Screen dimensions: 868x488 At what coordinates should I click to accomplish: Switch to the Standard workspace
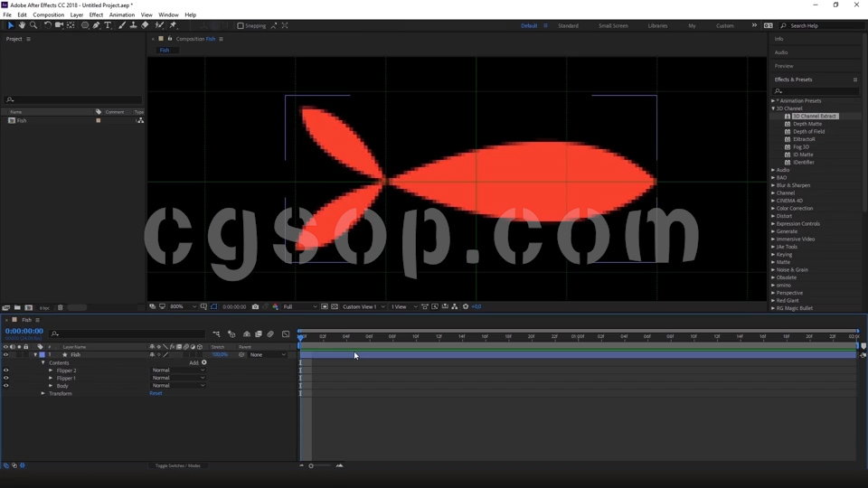(568, 25)
